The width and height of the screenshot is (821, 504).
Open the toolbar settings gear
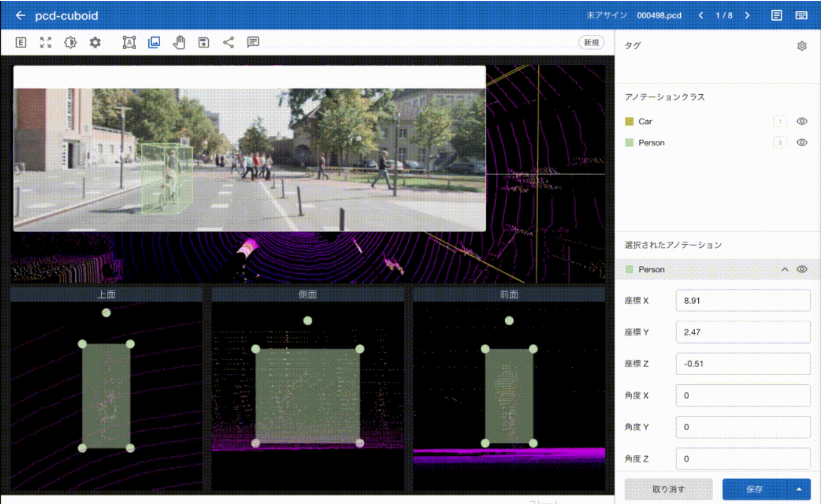[95, 43]
